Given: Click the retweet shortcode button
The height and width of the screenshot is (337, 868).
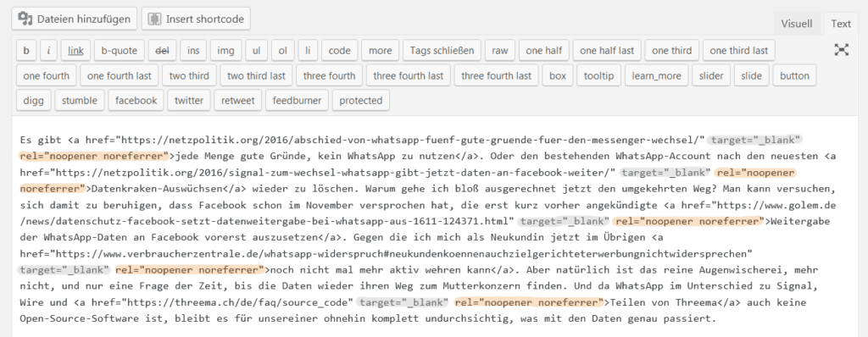Looking at the screenshot, I should [x=238, y=101].
